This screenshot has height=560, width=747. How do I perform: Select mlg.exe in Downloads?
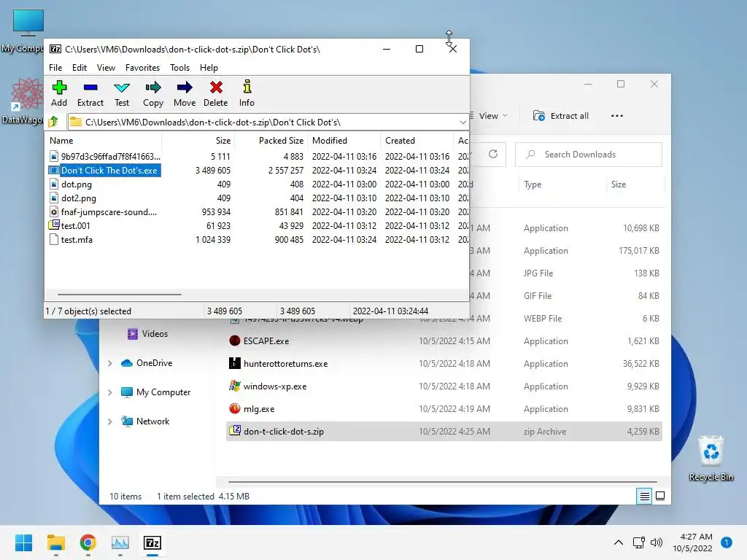pos(444,409)
